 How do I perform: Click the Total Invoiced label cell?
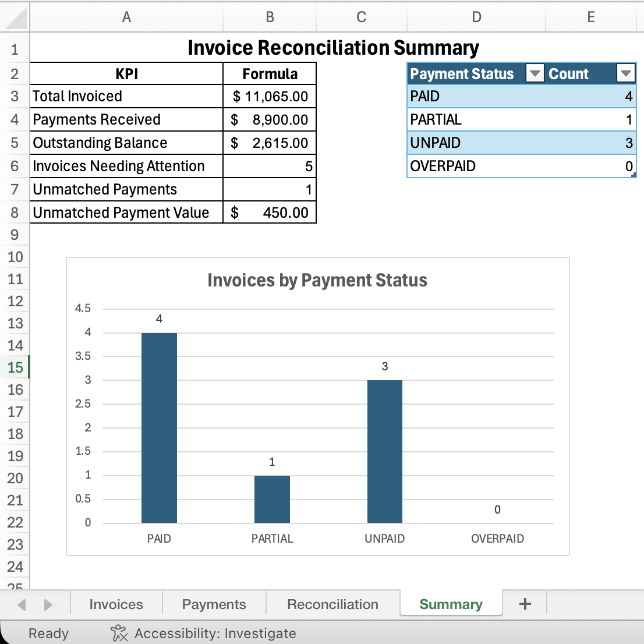(126, 97)
